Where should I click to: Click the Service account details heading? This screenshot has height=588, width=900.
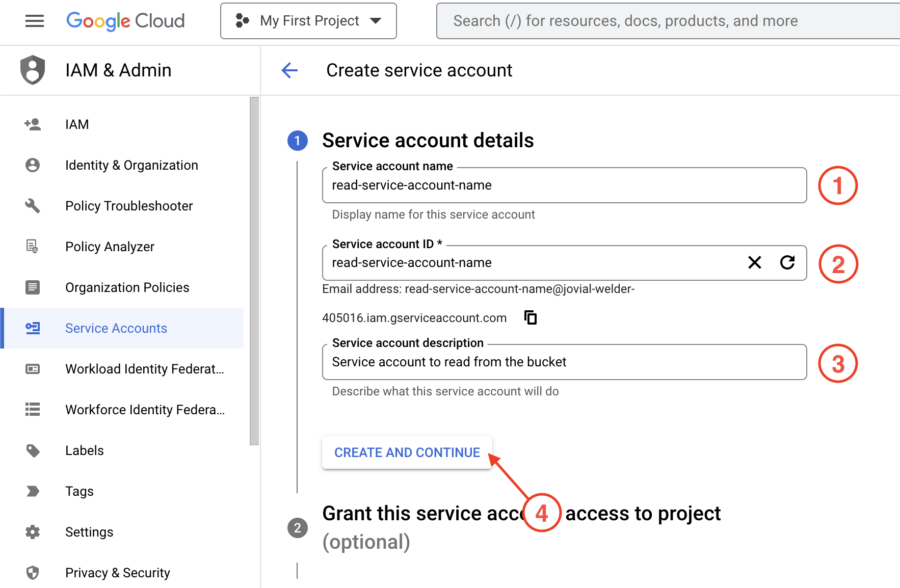click(428, 141)
